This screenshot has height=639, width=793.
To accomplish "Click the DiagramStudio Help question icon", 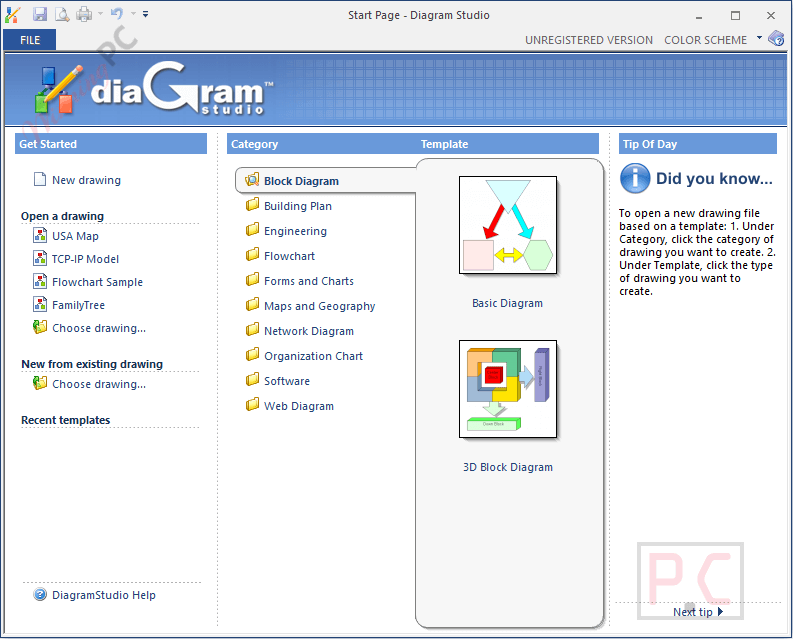I will (40, 594).
